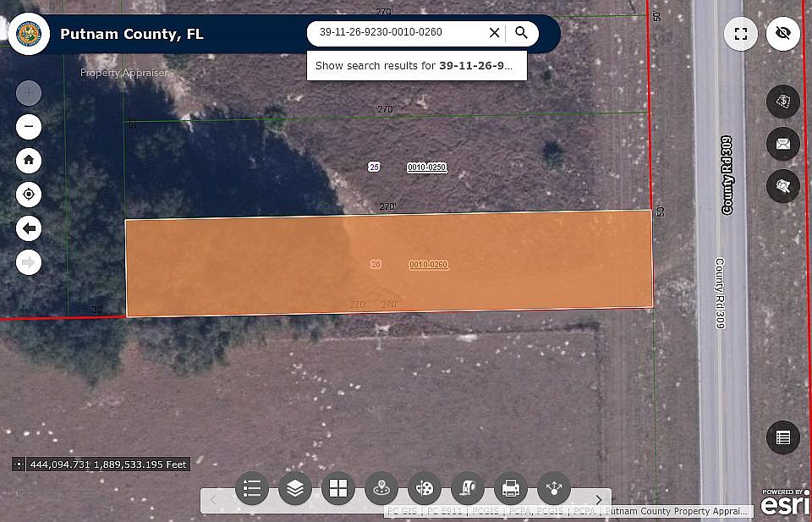812x522 pixels.
Task: Click the Esri logo link
Action: (x=784, y=503)
